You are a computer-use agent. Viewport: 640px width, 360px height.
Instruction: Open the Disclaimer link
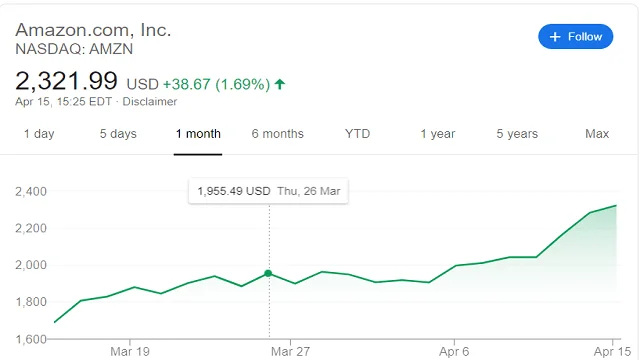click(150, 102)
